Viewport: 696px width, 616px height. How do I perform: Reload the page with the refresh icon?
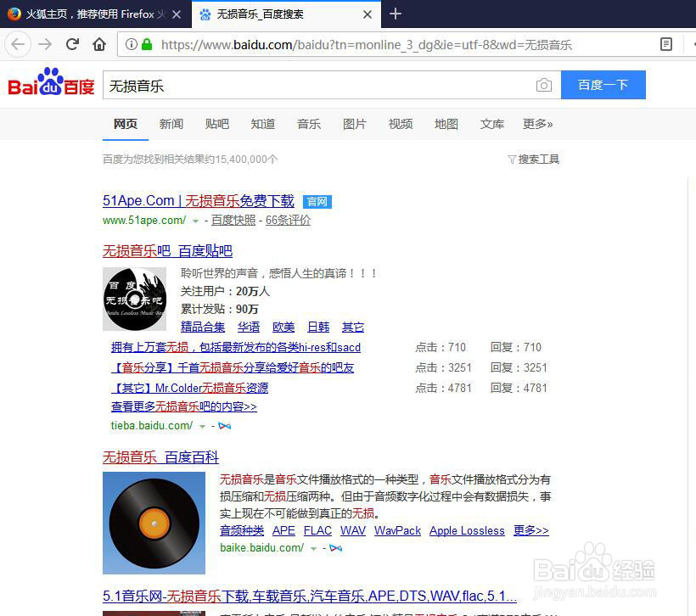(72, 44)
